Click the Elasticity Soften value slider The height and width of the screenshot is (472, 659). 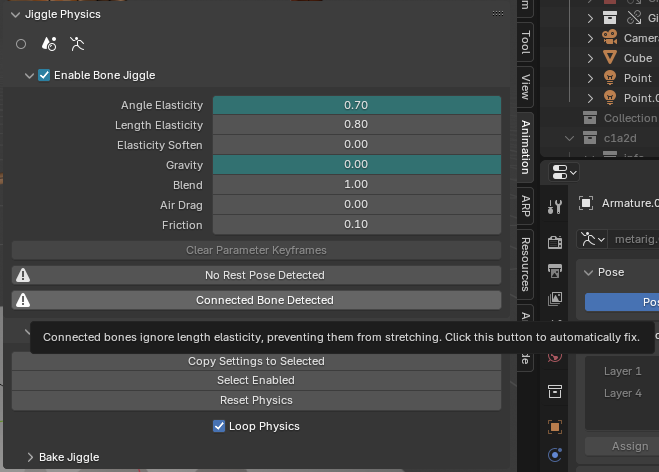click(357, 145)
